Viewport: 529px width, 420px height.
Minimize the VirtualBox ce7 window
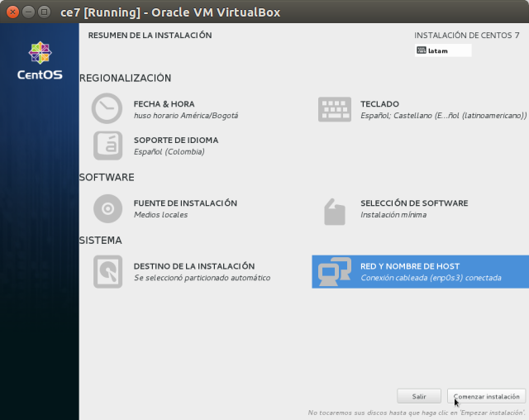tap(28, 12)
